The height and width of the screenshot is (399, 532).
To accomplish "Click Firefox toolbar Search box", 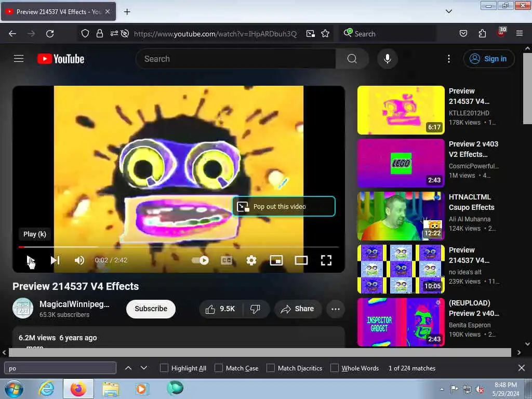I will (388, 34).
